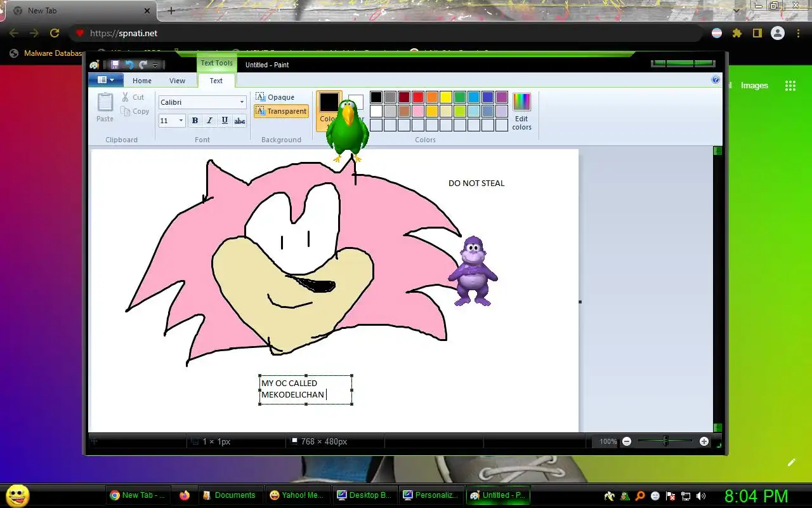
Task: Select the Text ribbon tab
Action: (216, 81)
